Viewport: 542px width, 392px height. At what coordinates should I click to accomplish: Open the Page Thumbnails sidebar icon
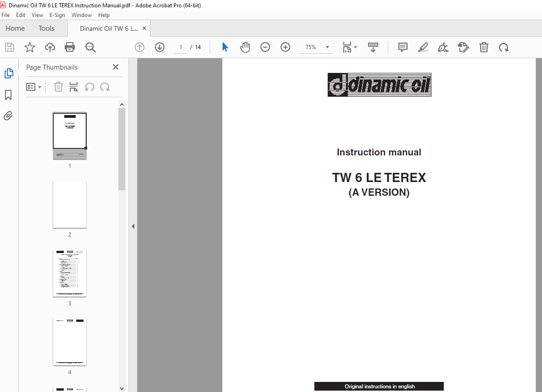(9, 73)
